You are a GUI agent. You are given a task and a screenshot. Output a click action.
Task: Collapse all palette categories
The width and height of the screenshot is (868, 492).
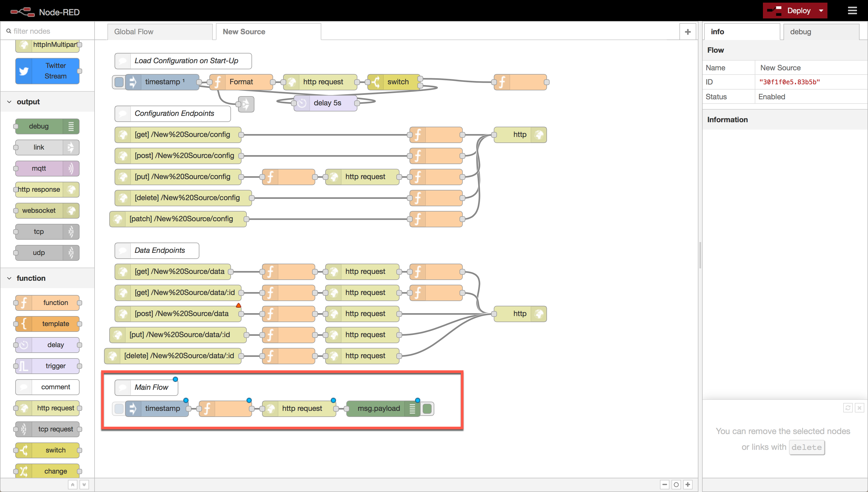pos(72,485)
